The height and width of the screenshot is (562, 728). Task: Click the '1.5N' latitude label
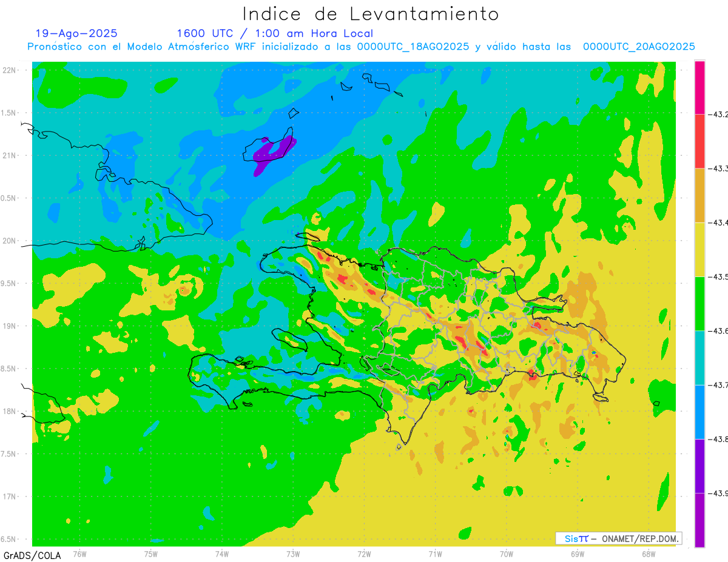[x=9, y=113]
